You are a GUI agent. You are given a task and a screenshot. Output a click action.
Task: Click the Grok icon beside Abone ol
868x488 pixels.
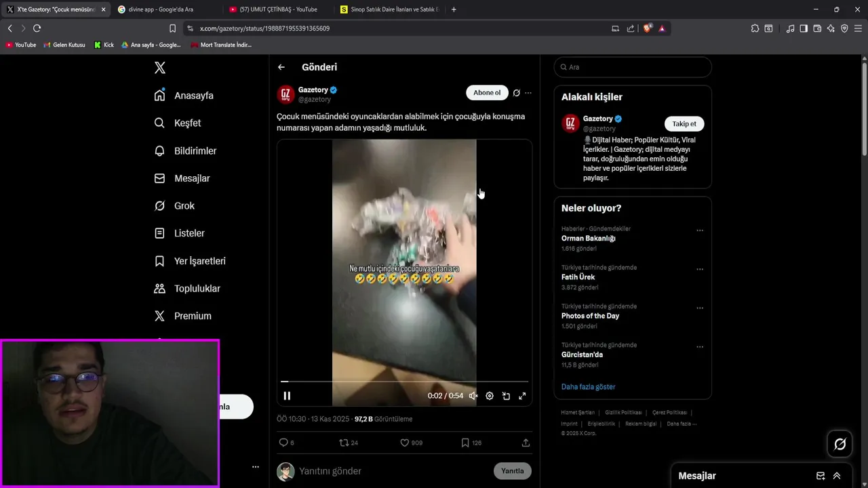[517, 93]
